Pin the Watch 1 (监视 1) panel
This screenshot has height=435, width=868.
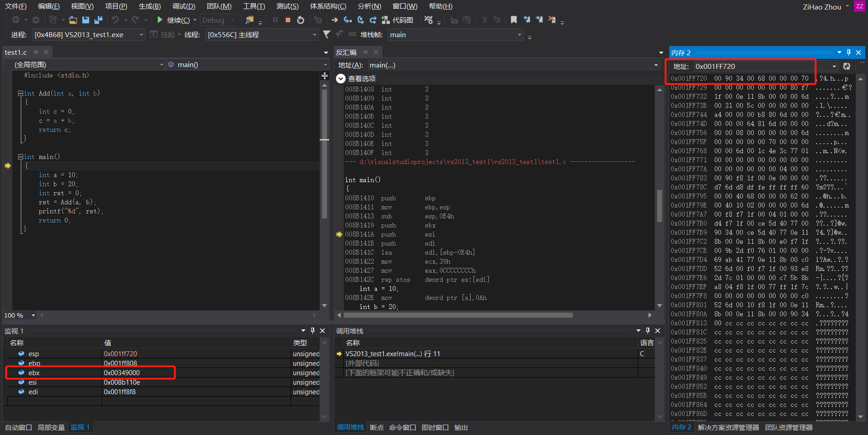[312, 331]
